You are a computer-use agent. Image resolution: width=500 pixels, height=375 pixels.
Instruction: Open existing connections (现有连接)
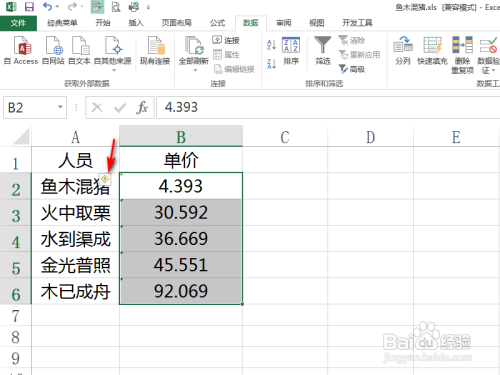coord(155,50)
